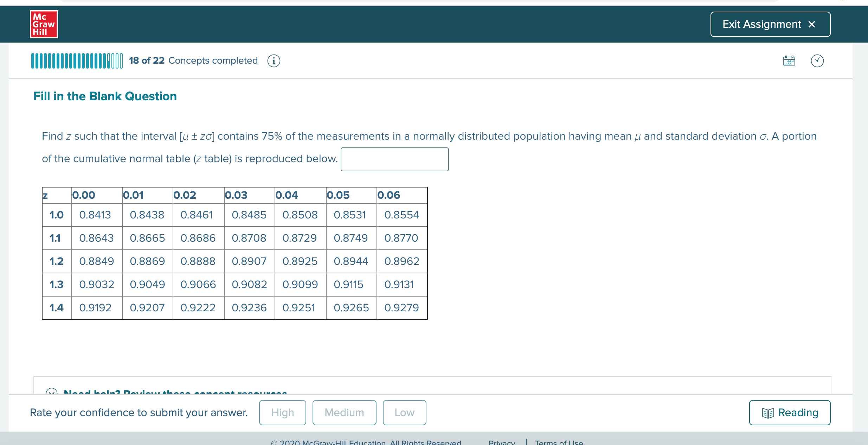
Task: Open the Privacy link in footer
Action: point(502,442)
